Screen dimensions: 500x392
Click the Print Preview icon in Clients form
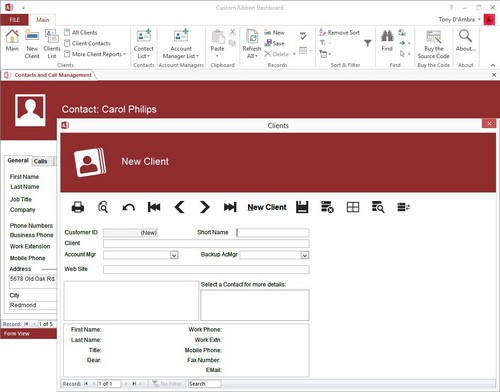coord(103,207)
